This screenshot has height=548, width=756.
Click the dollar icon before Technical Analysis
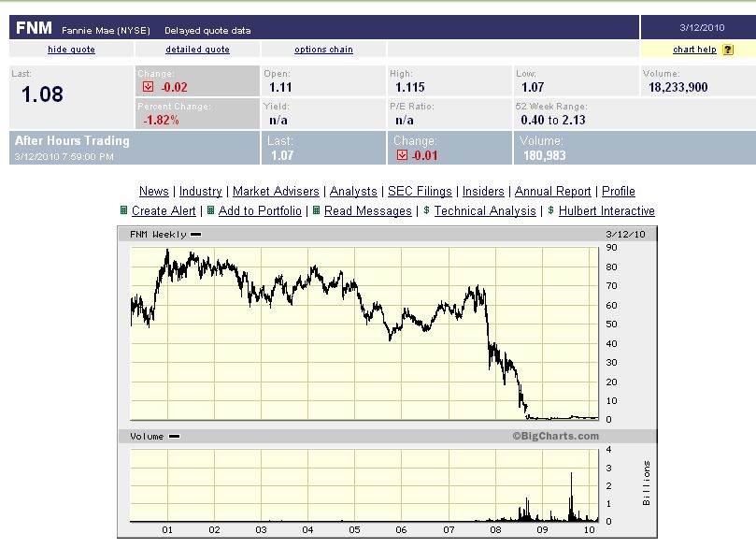pos(426,210)
